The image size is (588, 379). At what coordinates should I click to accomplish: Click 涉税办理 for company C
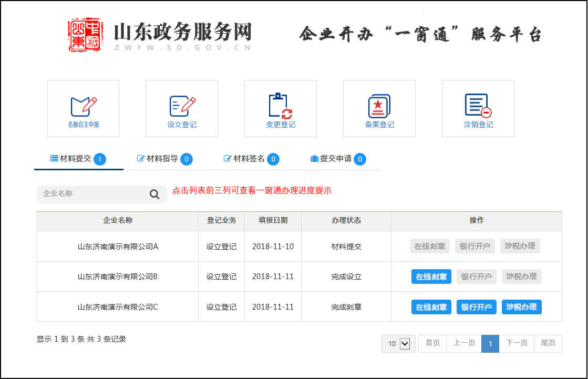pos(521,307)
